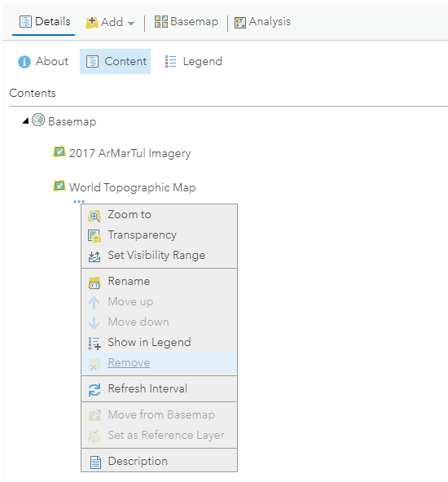Open the Add dropdown menu
Screen dimensions: 448x482
tap(110, 22)
